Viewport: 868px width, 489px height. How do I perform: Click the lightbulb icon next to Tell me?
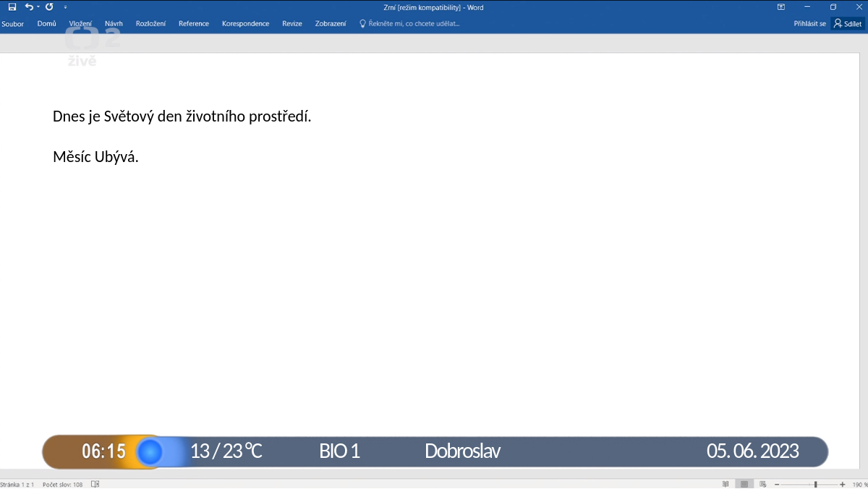coord(363,24)
